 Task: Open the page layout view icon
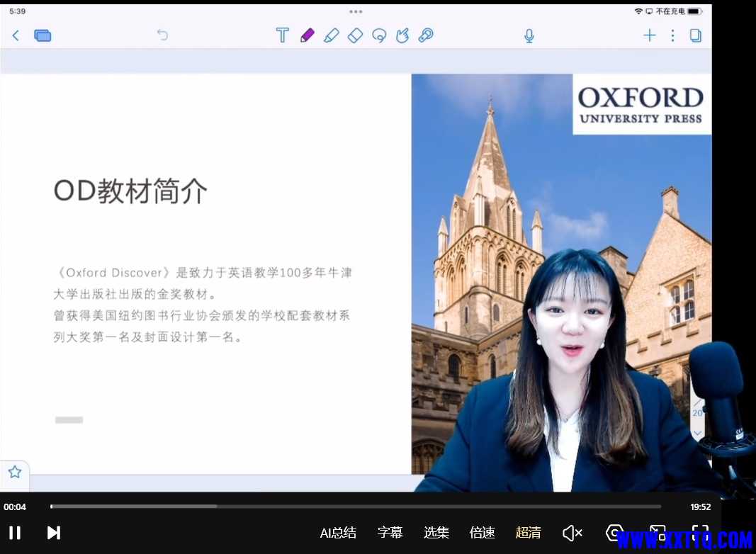(695, 35)
